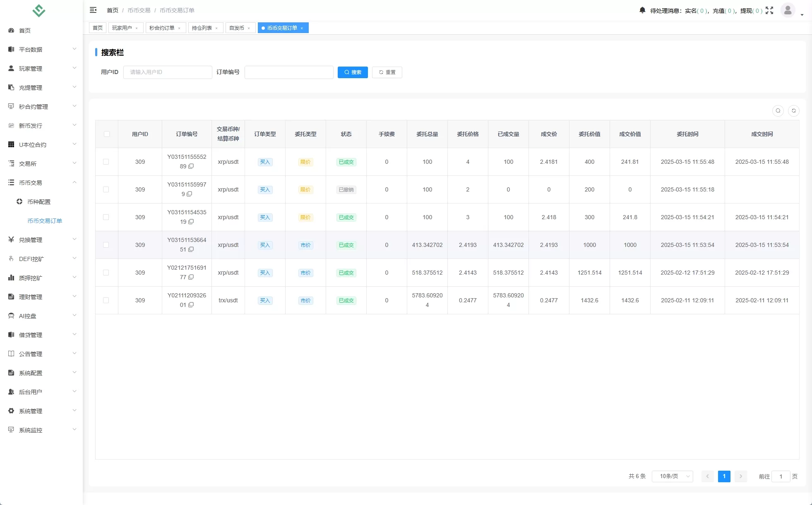Copy order number Y0315115555289
Screen dimensions: 812x505
pyautogui.click(x=191, y=166)
